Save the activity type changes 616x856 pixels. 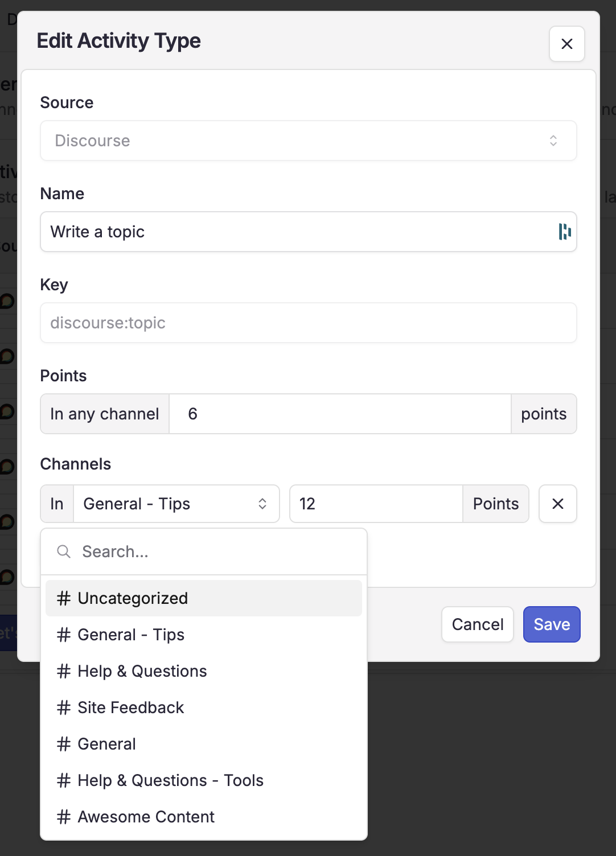pyautogui.click(x=552, y=624)
